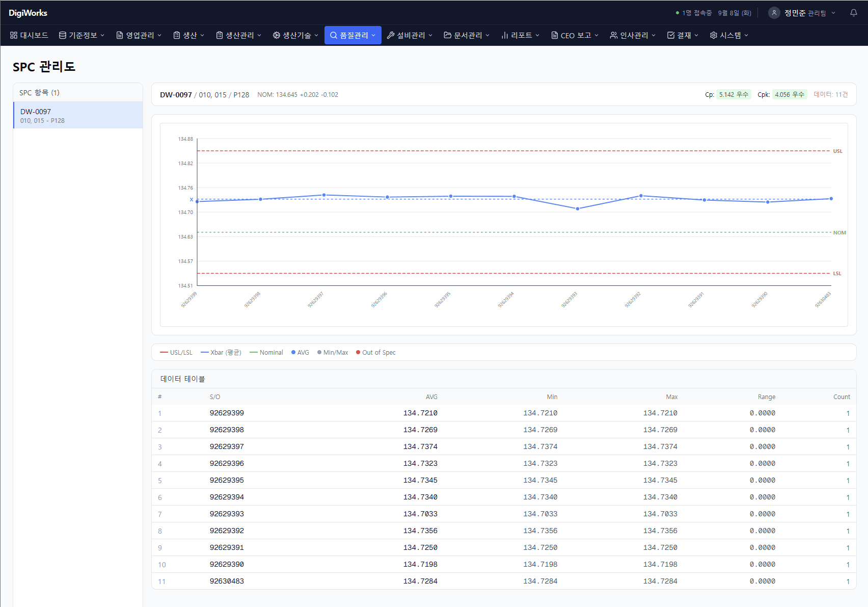868x607 pixels.
Task: Expand the 설비관리 menu chevron
Action: (430, 35)
